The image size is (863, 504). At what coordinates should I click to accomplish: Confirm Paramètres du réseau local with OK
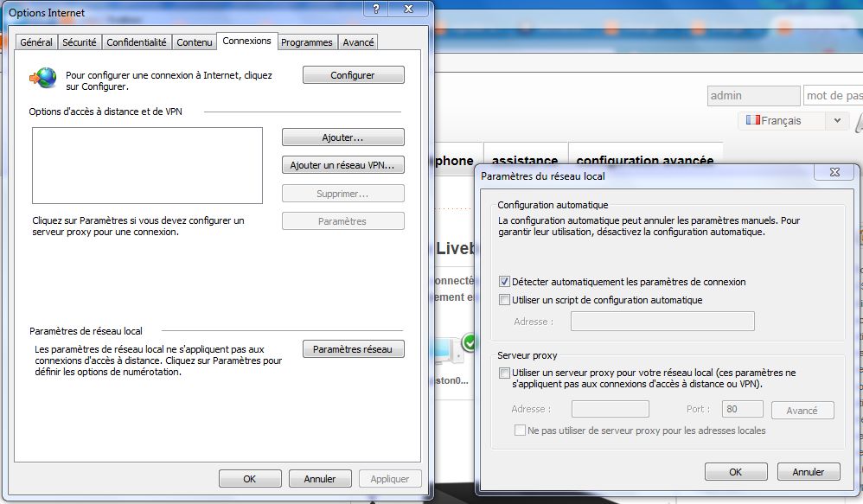coord(736,472)
